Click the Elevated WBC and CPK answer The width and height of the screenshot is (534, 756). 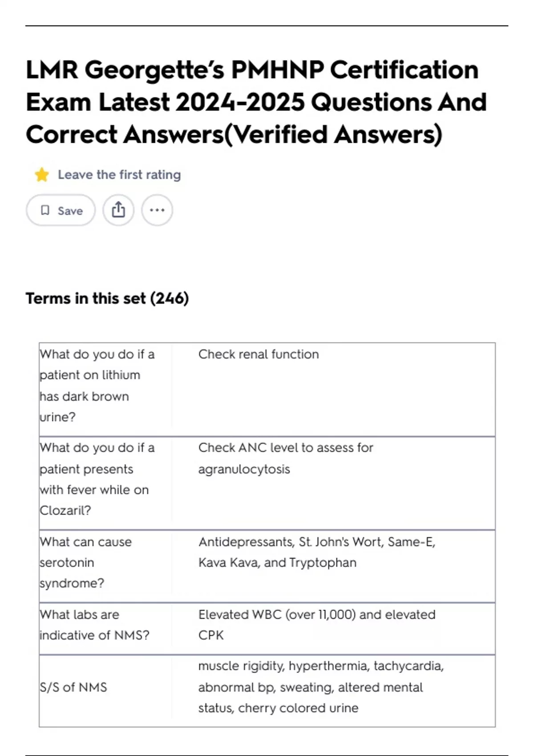[x=317, y=625]
